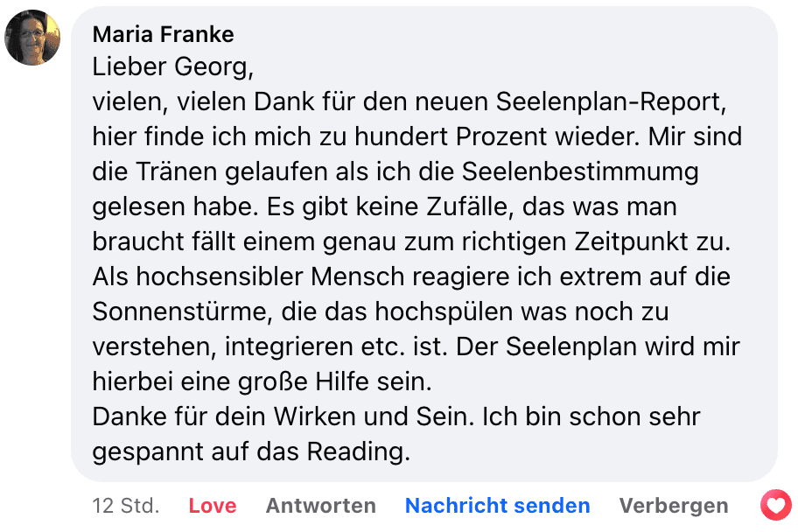Toggle the Love reaction text button
The height and width of the screenshot is (532, 798).
213,506
